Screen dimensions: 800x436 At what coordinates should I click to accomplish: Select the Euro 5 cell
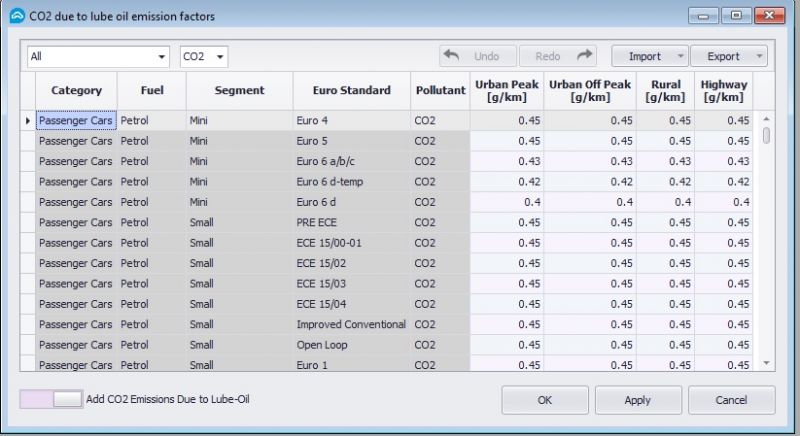(352, 141)
